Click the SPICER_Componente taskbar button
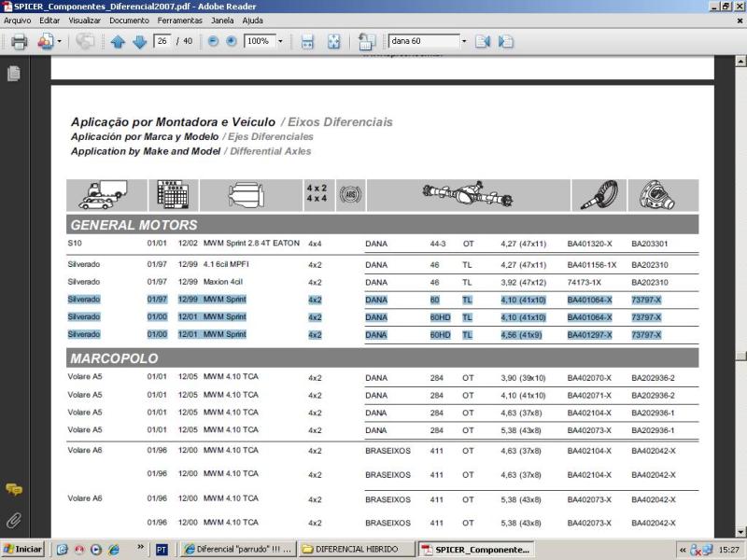747x560 pixels. pos(476,549)
